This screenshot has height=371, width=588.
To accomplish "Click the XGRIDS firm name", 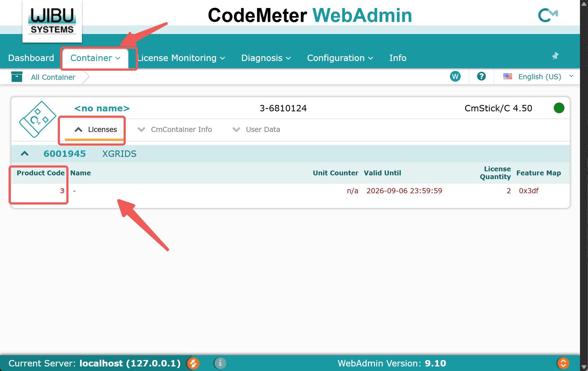I will pos(119,154).
